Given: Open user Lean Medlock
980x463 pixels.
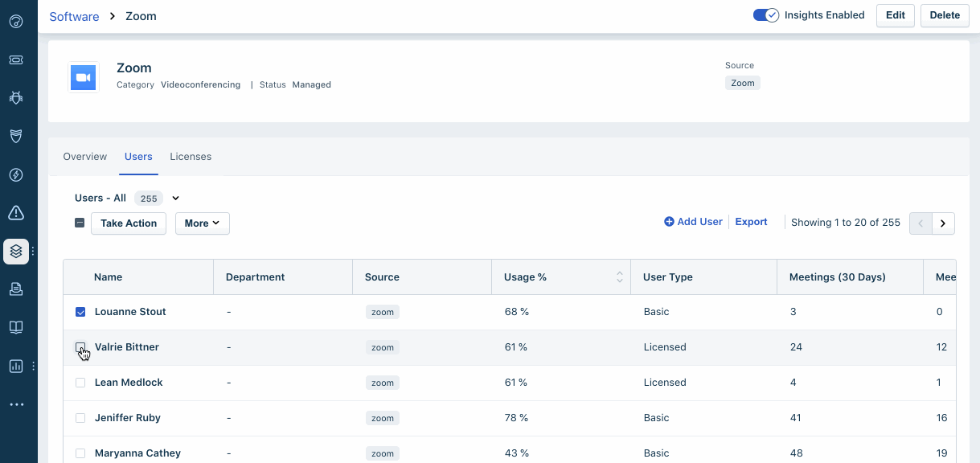Looking at the screenshot, I should click(129, 383).
